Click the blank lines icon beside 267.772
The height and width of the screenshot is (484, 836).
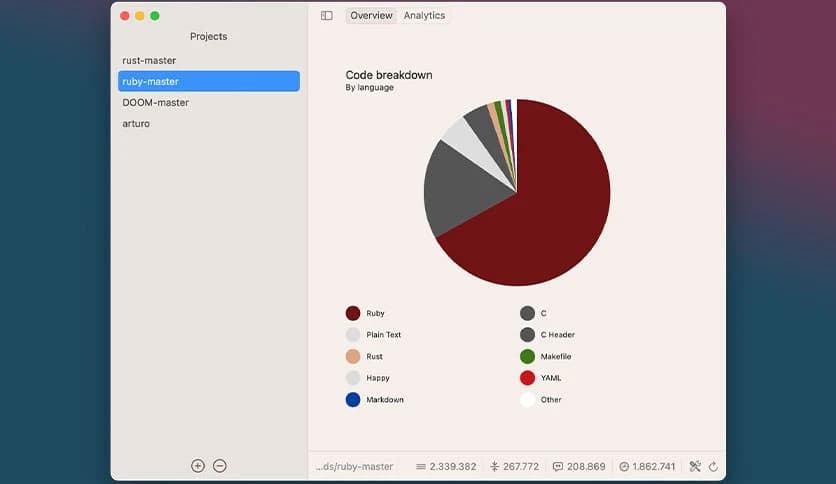(x=494, y=467)
